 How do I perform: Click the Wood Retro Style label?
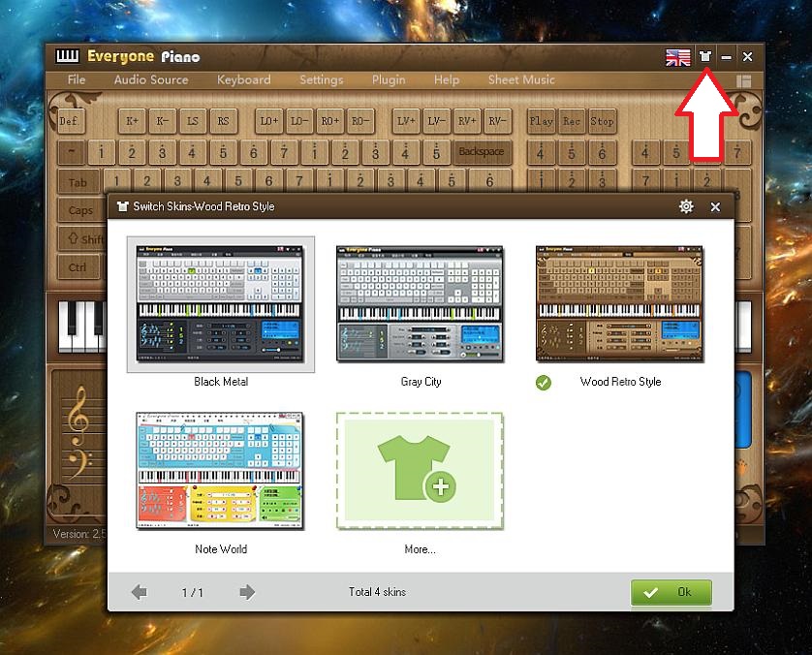click(x=620, y=382)
